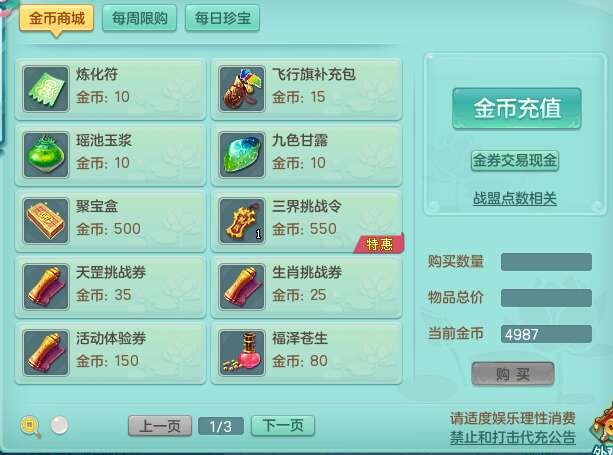Select the 金币商城 tab
The width and height of the screenshot is (613, 455).
tap(57, 18)
